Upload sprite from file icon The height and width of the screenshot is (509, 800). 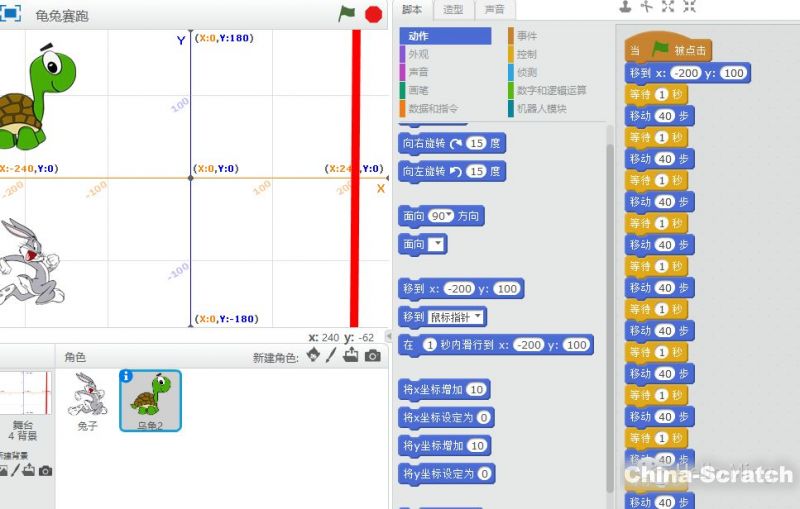(351, 356)
